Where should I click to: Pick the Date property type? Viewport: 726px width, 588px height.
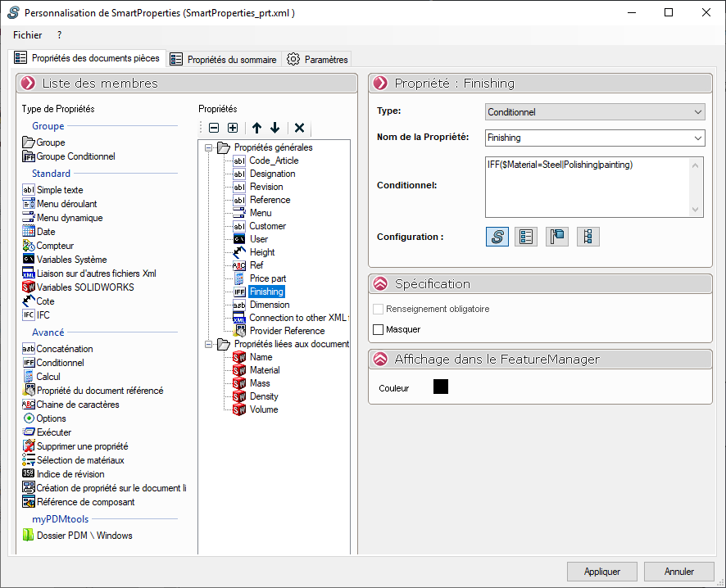pos(39,231)
